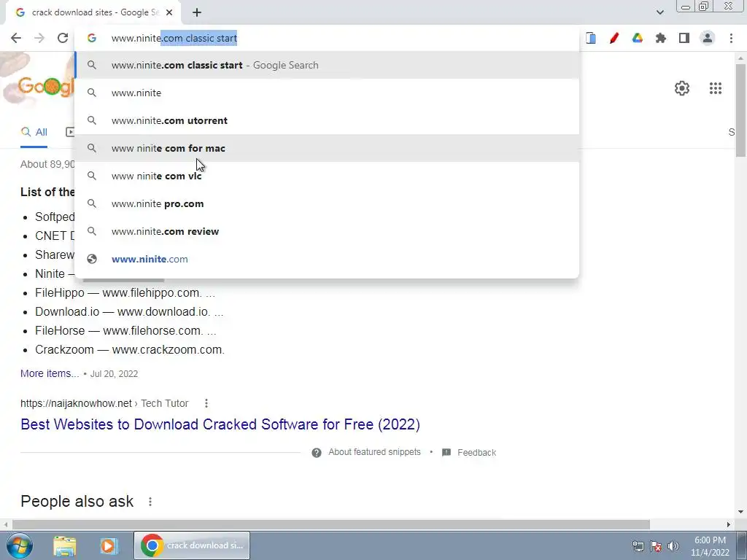Viewport: 747px width, 560px height.
Task: Click the taskbar clock and date
Action: pyautogui.click(x=710, y=546)
